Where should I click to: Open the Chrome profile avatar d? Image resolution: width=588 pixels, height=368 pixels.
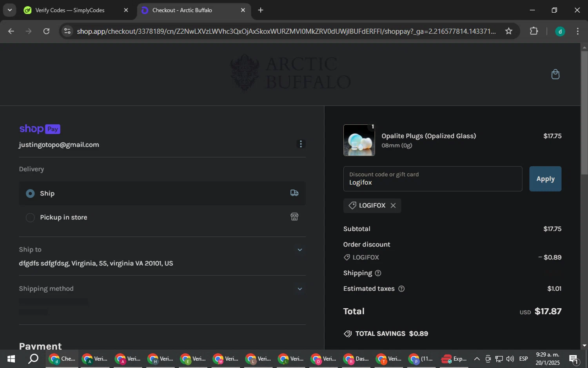pos(560,31)
